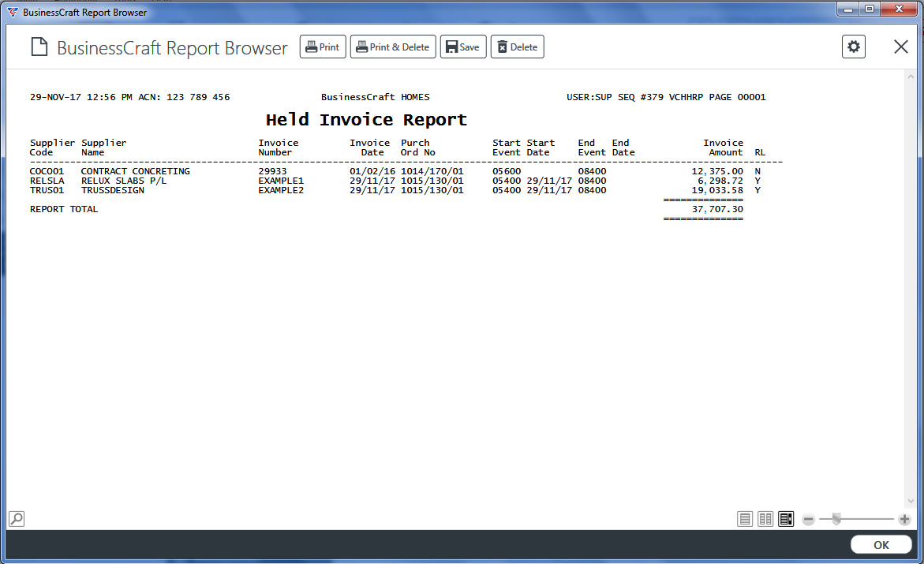Click invoice amount 12,375.00

pyautogui.click(x=717, y=171)
